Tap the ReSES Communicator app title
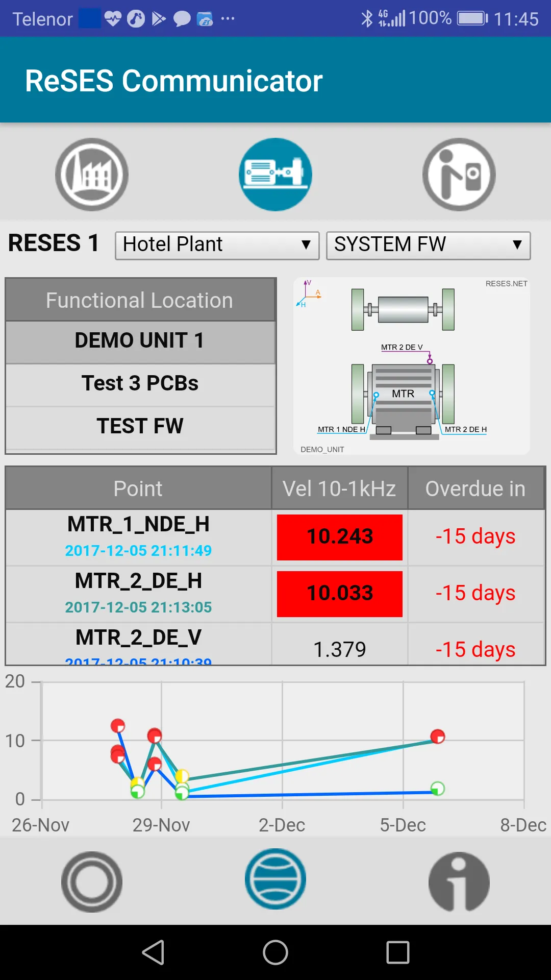This screenshot has height=980, width=551. (x=174, y=81)
